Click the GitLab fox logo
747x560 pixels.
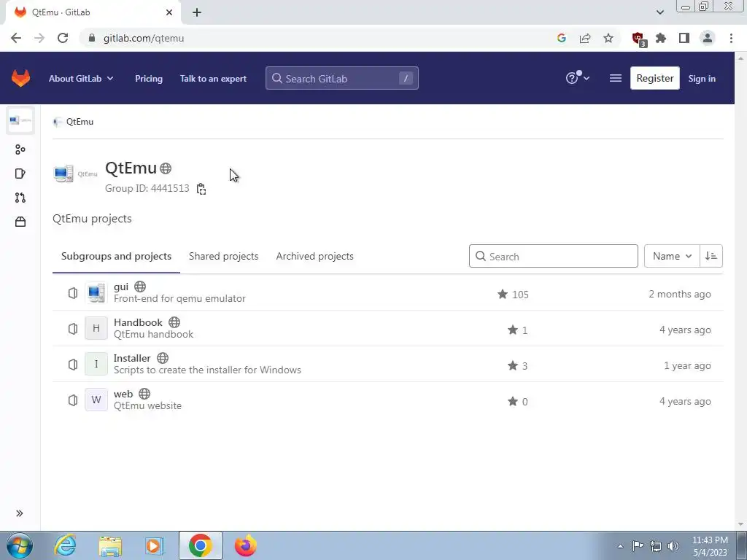coord(20,78)
